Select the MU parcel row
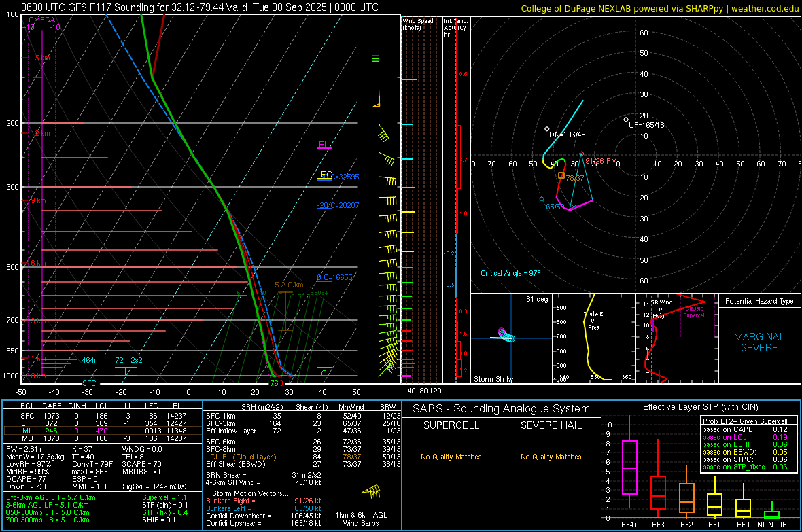 [x=103, y=438]
